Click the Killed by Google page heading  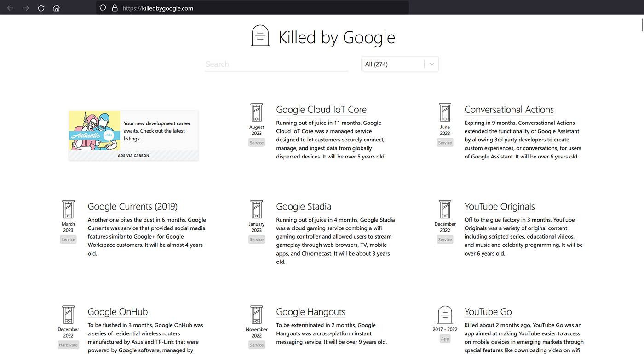[x=337, y=37]
